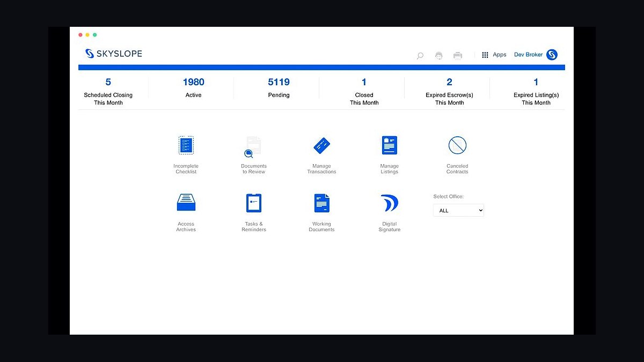Open the Incomplete Checklist icon
644x362 pixels.
tap(186, 145)
